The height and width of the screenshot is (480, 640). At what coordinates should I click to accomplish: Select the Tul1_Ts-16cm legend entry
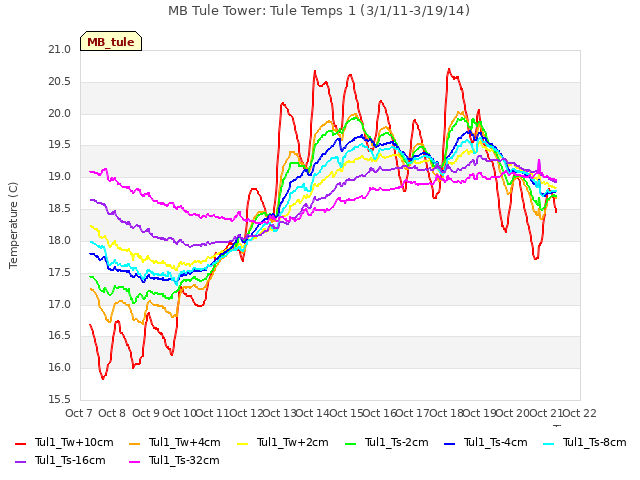point(60,460)
